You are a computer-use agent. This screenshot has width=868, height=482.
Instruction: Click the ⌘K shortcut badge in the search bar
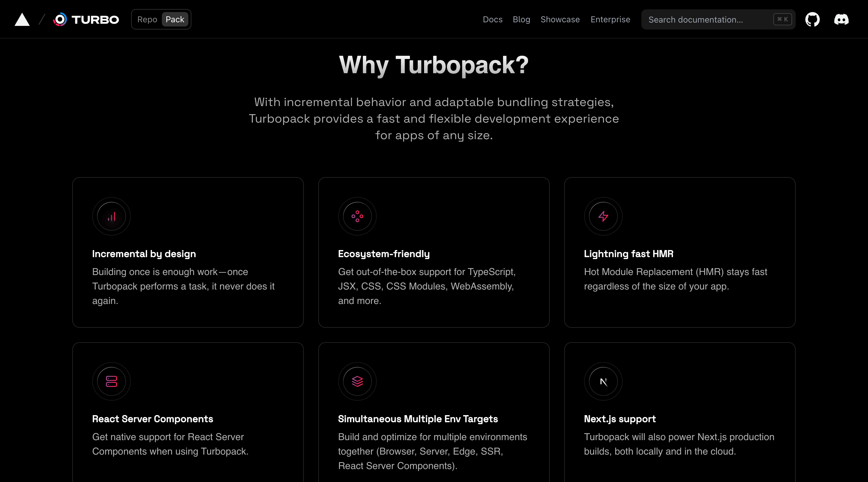tap(782, 19)
